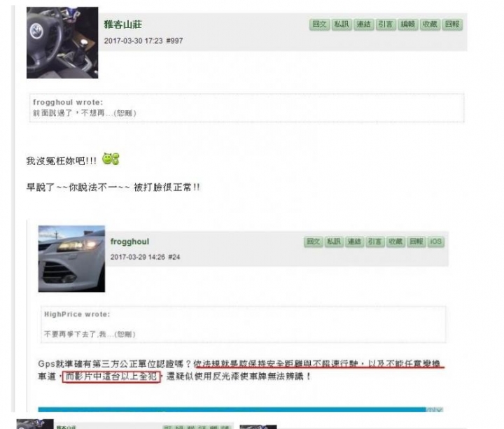Click 私訊 button in frogghoul's post
Screen dimensions: 504x429
(x=334, y=241)
